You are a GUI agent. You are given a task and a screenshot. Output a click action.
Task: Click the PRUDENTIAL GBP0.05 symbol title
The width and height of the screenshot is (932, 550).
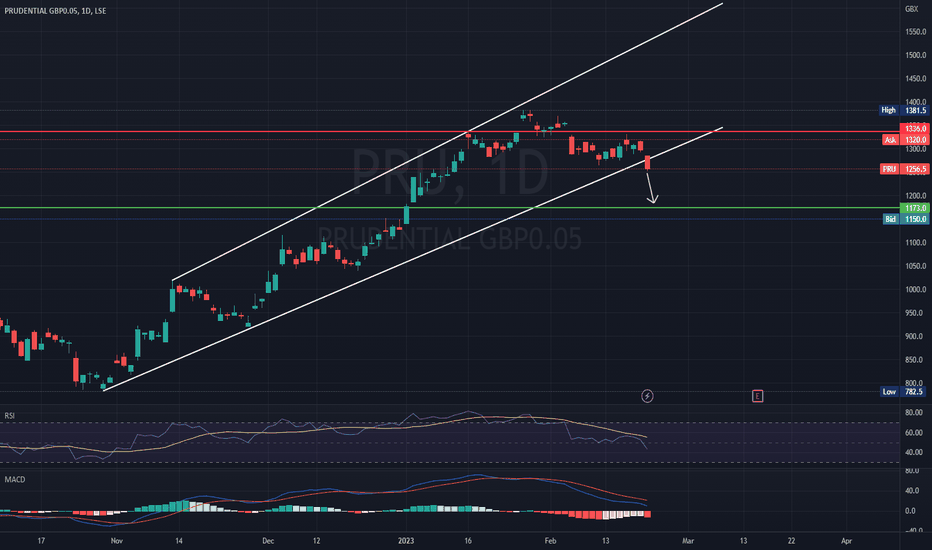point(55,11)
